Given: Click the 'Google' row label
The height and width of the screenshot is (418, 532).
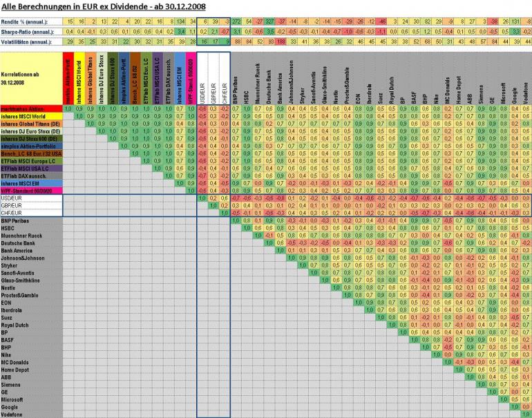Looking at the screenshot, I should (32, 407).
